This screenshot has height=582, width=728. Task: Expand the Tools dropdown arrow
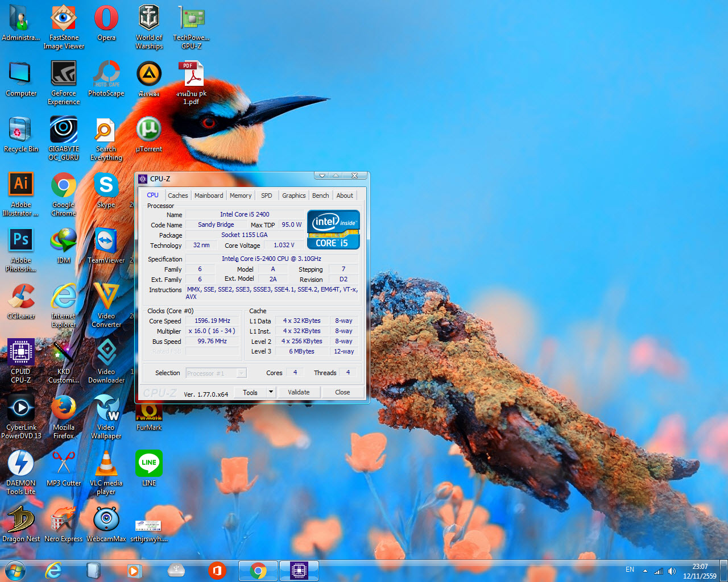271,392
